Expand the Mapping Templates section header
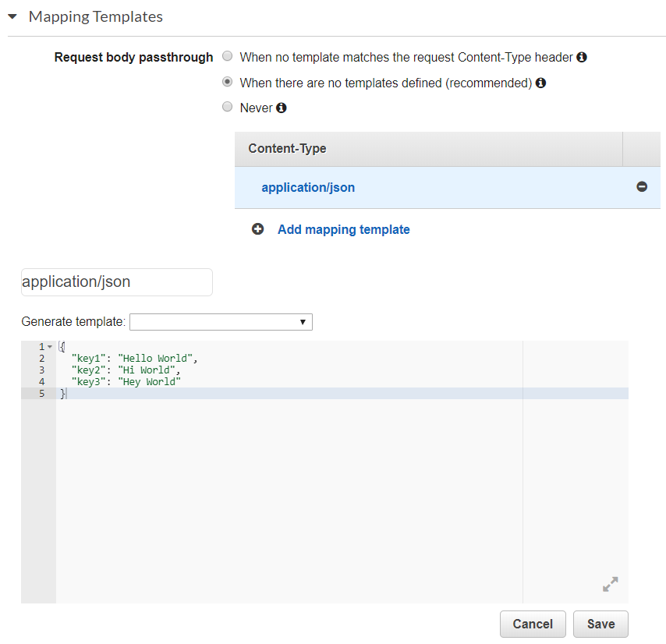Viewport: 666px width, 644px height. pos(95,16)
